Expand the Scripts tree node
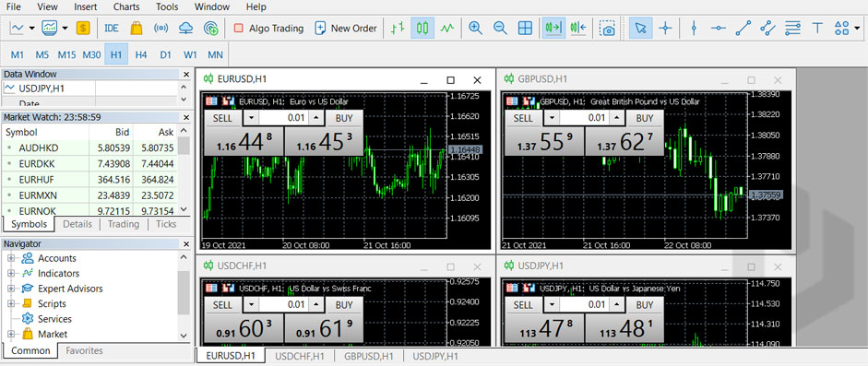Image resolution: width=868 pixels, height=366 pixels. (10, 303)
